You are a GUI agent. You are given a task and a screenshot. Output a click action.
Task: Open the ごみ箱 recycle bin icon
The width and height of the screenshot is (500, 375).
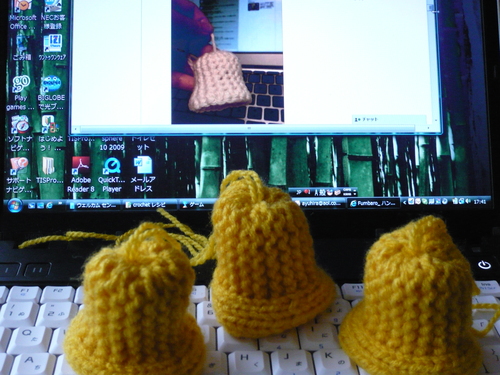22,48
